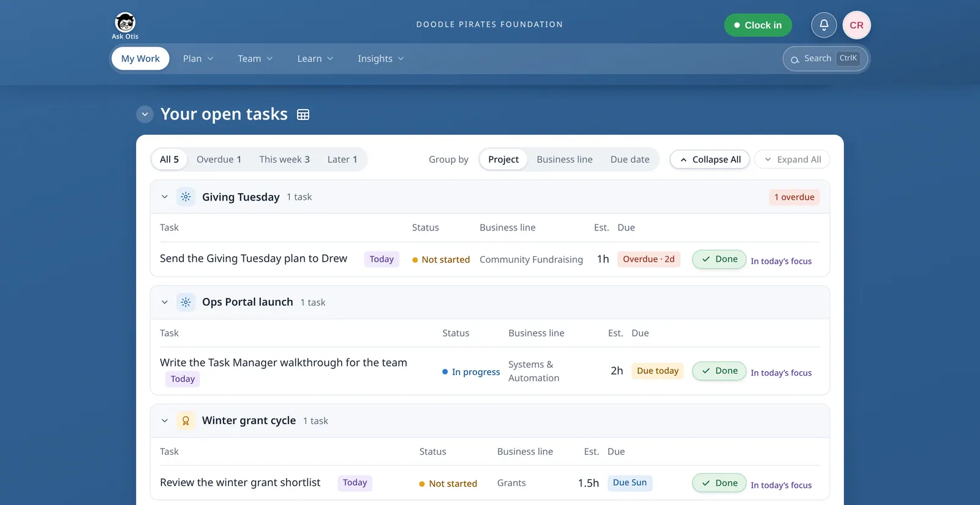Collapse the Giving Tuesday group
980x505 pixels.
point(164,197)
